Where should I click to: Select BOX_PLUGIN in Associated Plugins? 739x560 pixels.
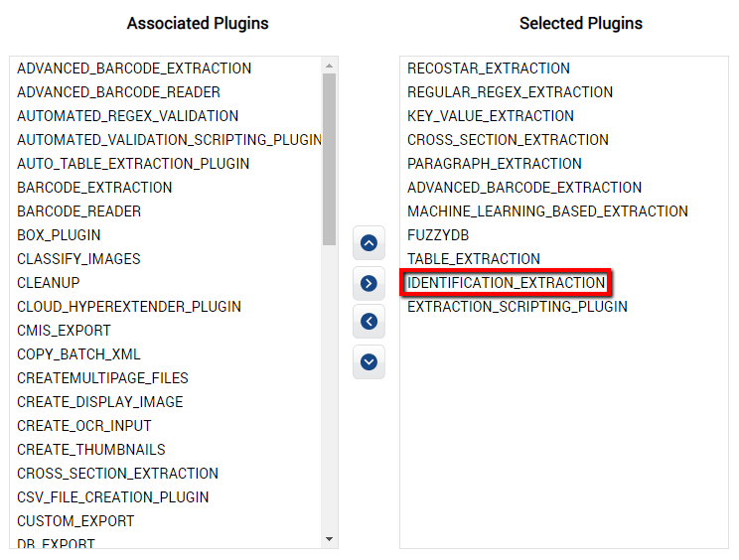tap(59, 235)
